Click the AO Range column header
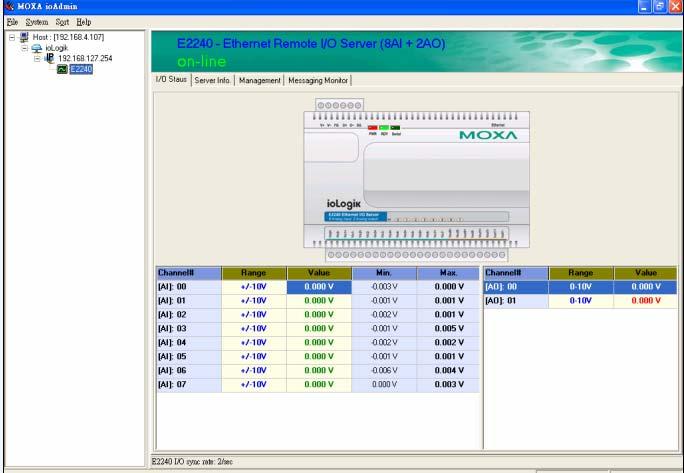Image resolution: width=684 pixels, height=473 pixels. point(581,273)
